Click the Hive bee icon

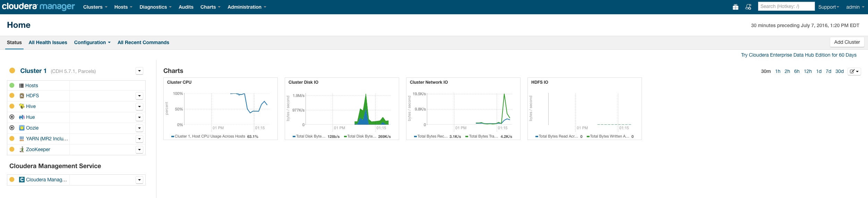(22, 106)
